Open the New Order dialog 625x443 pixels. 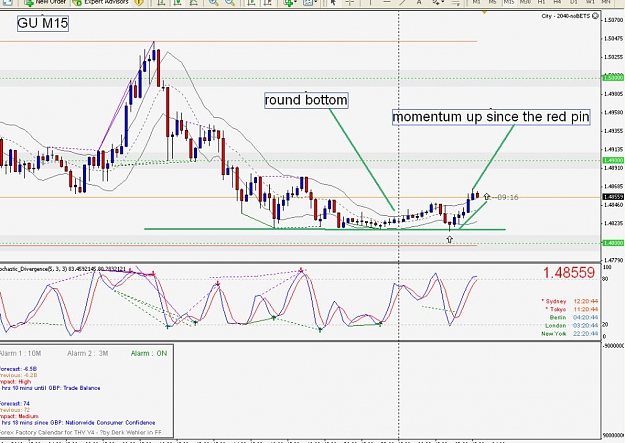[x=45, y=2]
